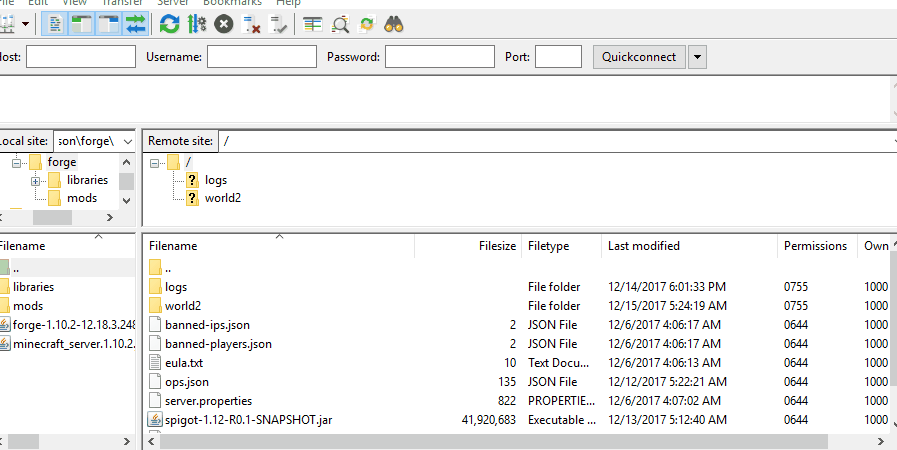
Task: Click local file list scrollbar right arrow
Action: pyautogui.click(x=126, y=441)
